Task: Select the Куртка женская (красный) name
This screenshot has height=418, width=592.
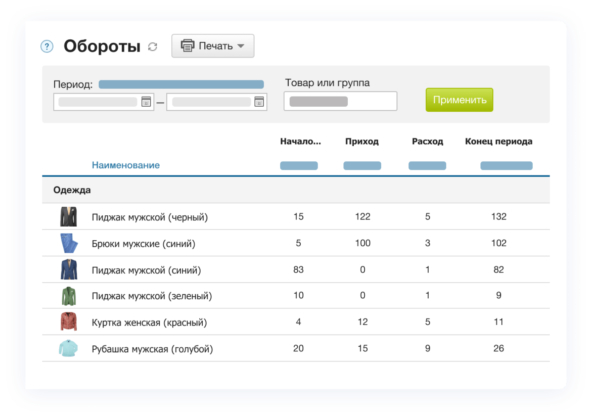Action: [x=150, y=322]
